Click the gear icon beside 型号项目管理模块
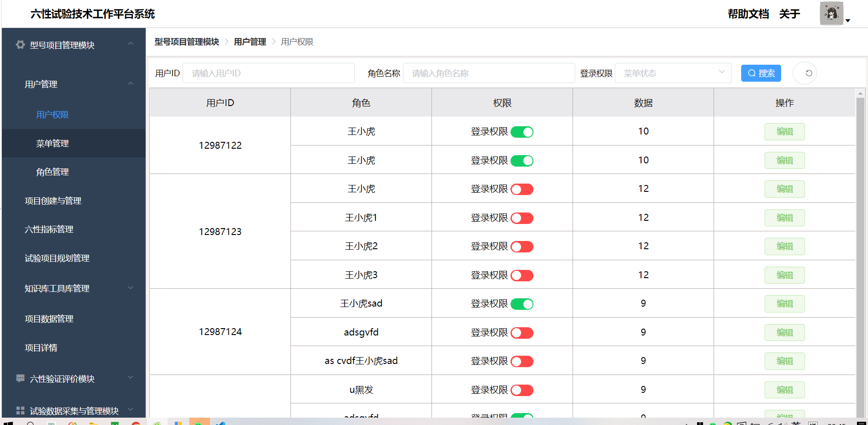Screen dimensions: 868x425 20,45
